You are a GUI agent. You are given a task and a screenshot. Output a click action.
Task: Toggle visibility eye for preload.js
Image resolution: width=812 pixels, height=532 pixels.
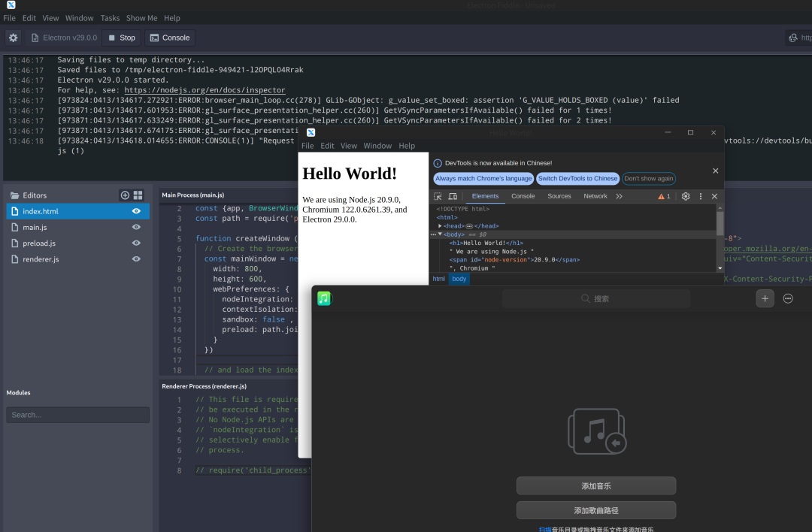136,243
